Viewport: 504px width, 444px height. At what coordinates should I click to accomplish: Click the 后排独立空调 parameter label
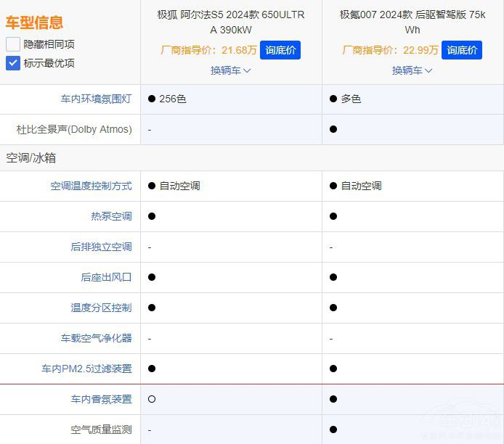pos(101,247)
